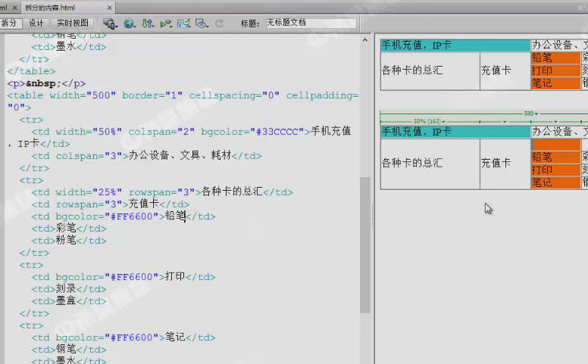588x364 pixels.
Task: Open the Visual Aids eye icon
Action: [x=201, y=23]
